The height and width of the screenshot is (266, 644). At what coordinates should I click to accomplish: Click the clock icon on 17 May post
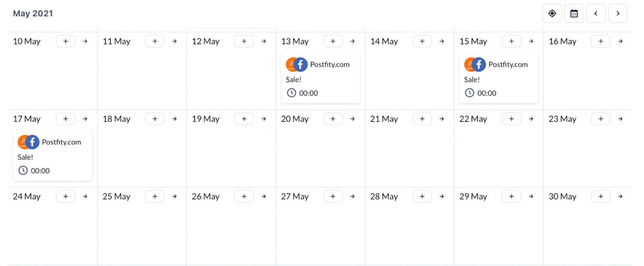point(23,170)
